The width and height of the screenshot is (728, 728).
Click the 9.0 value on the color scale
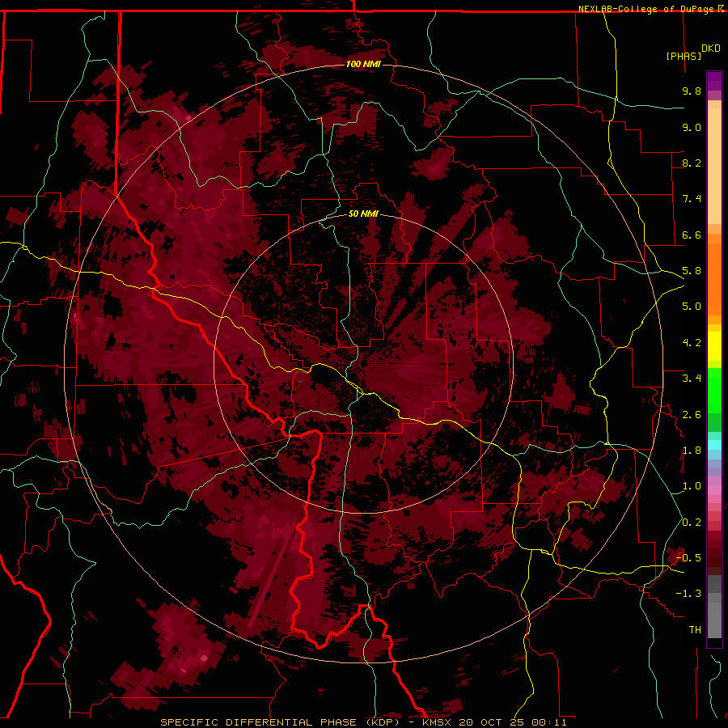click(x=692, y=127)
